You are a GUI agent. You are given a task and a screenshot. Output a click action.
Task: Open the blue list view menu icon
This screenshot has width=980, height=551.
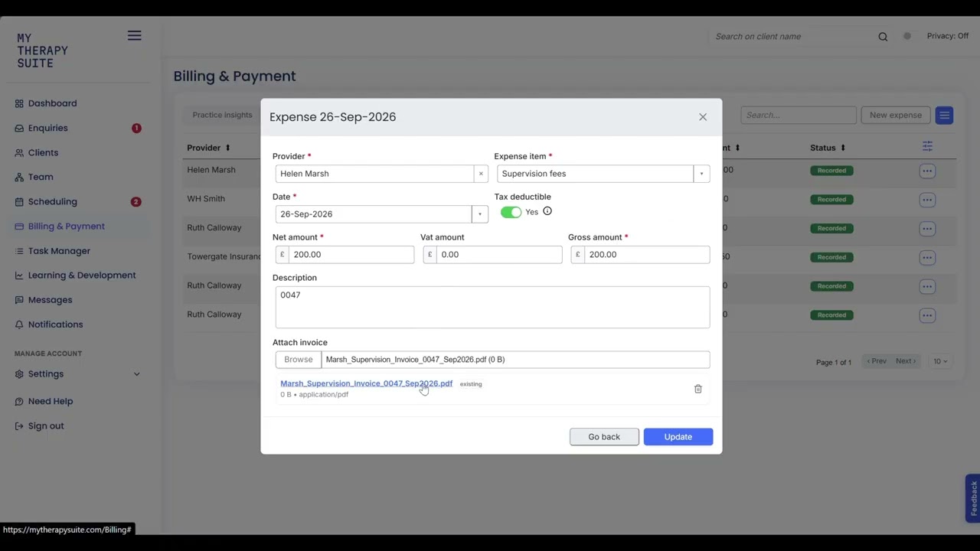tap(944, 116)
